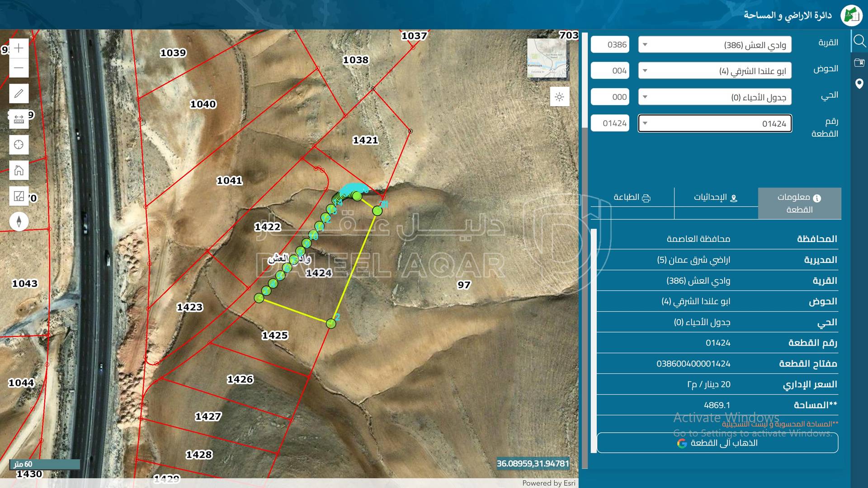This screenshot has height=488, width=868.
Task: Open the parcel number 01424 dropdown
Action: (714, 123)
